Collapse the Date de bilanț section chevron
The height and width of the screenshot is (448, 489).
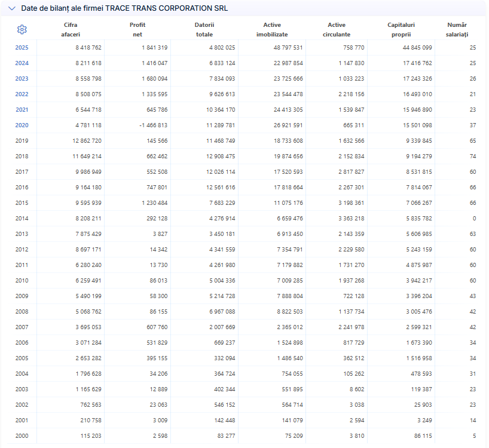(x=12, y=8)
